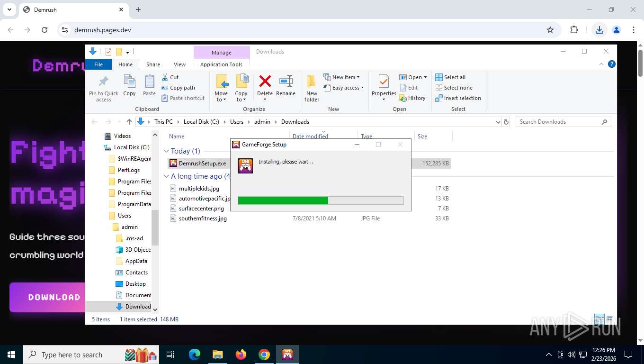
Task: Sort by the Name column header
Action: click(x=177, y=136)
